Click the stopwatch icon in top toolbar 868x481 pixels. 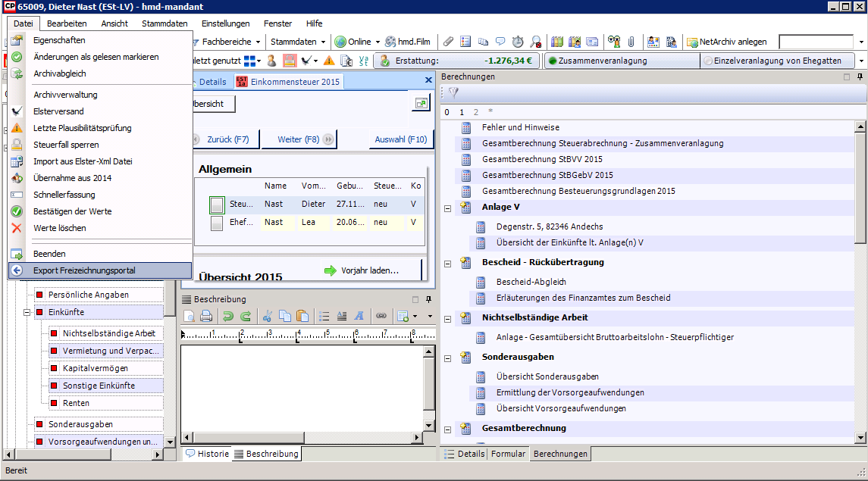coord(518,42)
